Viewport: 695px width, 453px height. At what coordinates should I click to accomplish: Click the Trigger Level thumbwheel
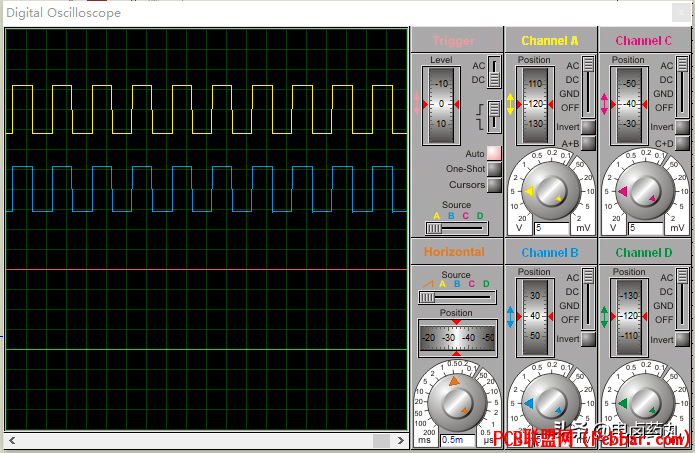tap(441, 105)
